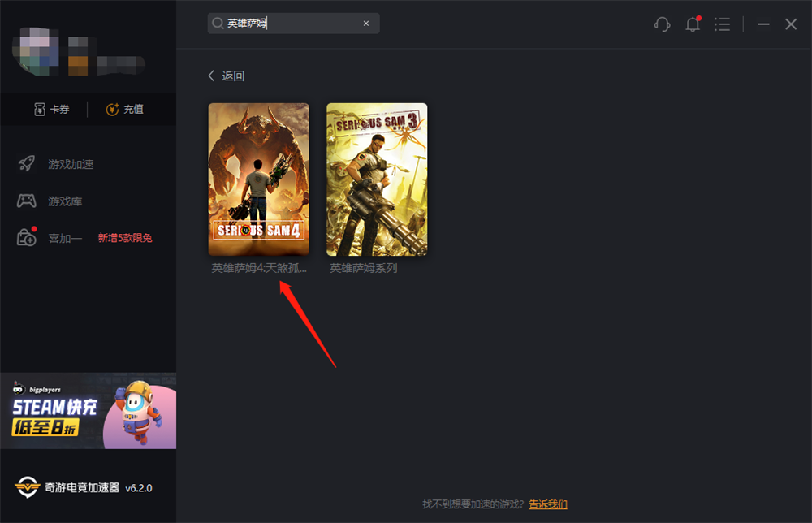Open the hamburger list menu icon
The image size is (812, 523).
(x=722, y=24)
